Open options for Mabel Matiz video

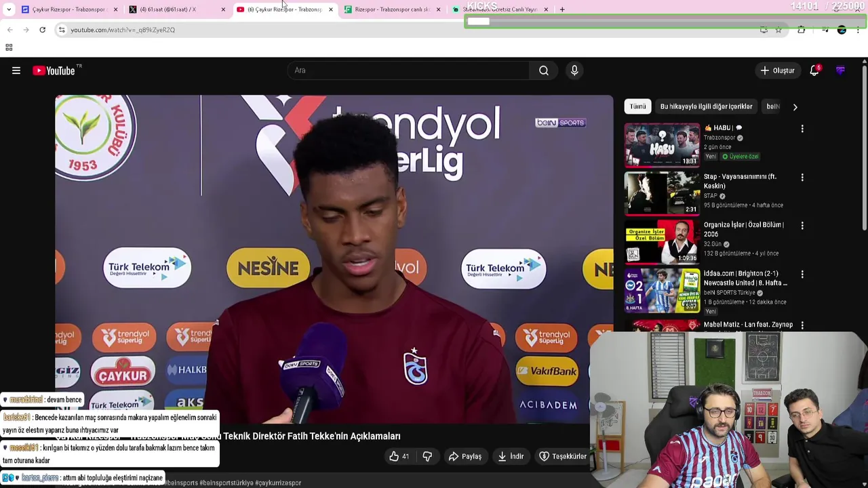click(802, 325)
